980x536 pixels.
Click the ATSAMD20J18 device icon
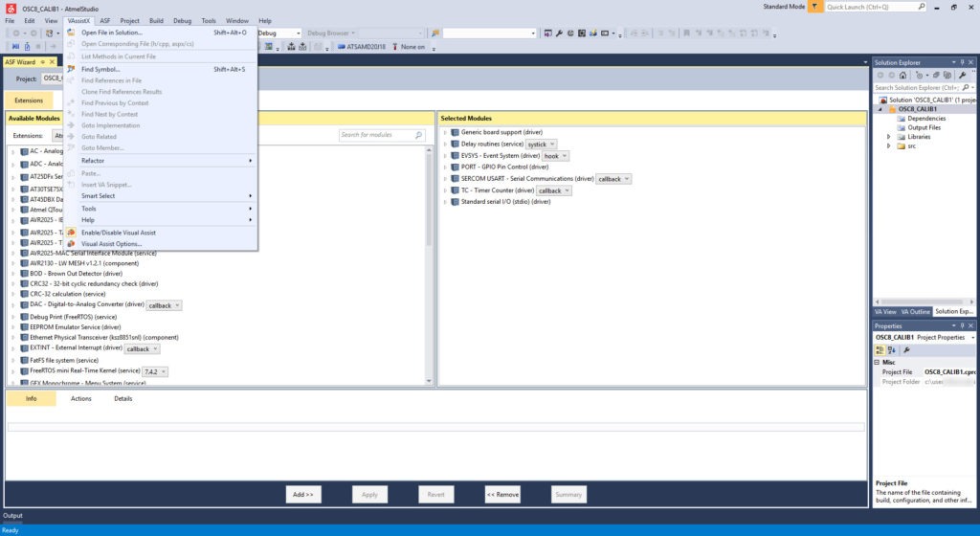pos(342,47)
